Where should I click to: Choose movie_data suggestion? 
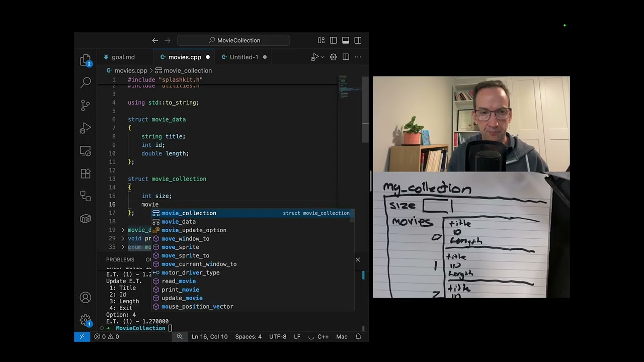(253, 222)
